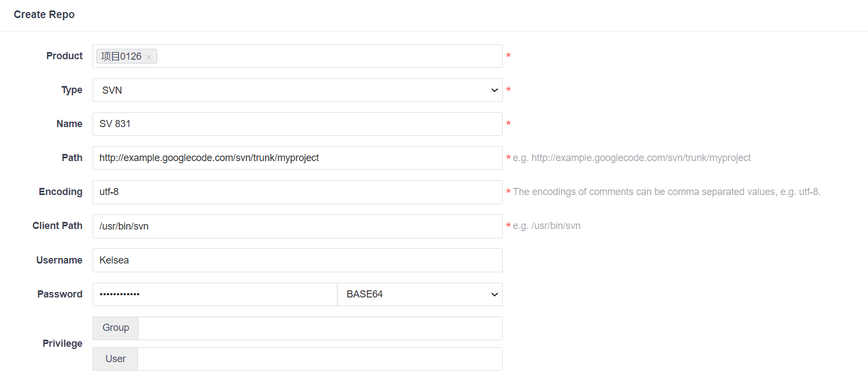Remove the 项目0126 product tag
868x378 pixels.
coord(149,57)
